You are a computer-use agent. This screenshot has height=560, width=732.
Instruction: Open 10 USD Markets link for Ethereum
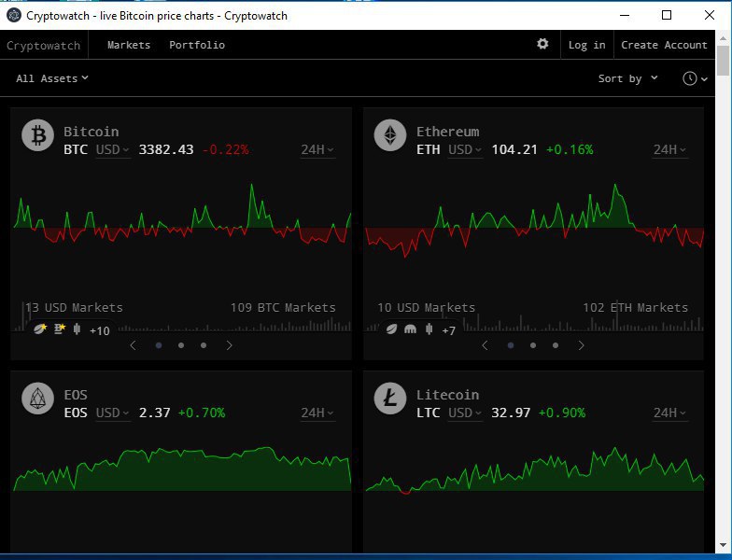[426, 308]
